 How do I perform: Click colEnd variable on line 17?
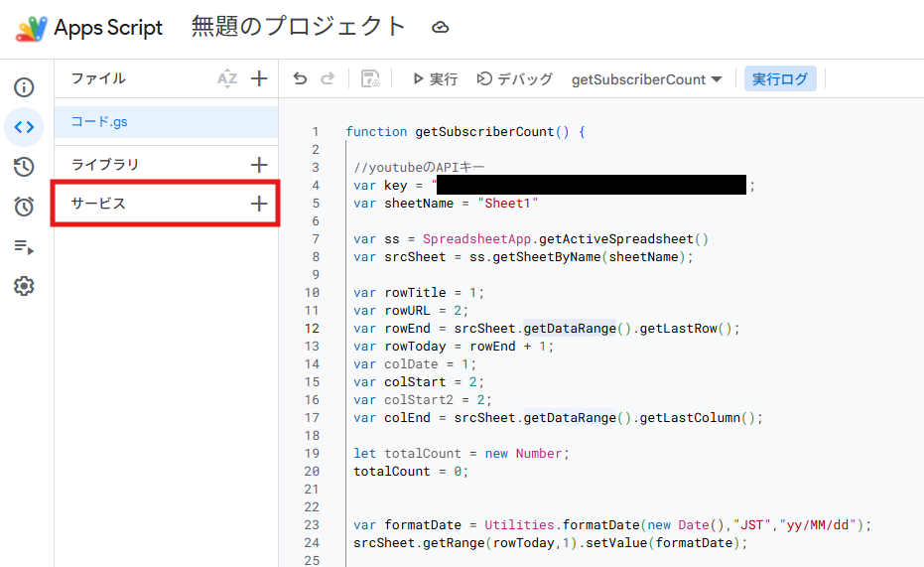407,418
